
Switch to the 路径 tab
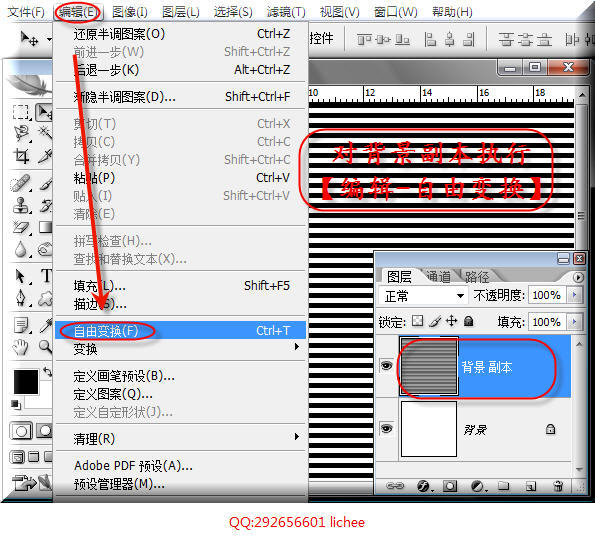click(477, 277)
